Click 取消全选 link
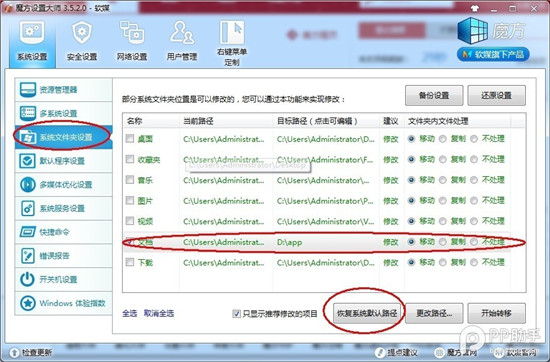 click(159, 313)
